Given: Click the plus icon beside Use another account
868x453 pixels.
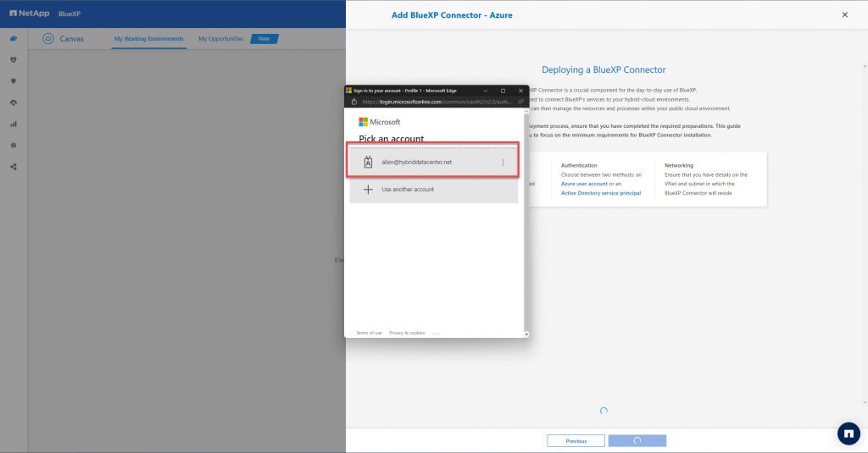Looking at the screenshot, I should coord(368,190).
